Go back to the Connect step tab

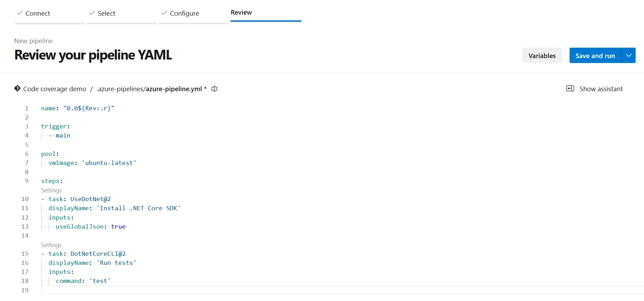click(x=49, y=13)
